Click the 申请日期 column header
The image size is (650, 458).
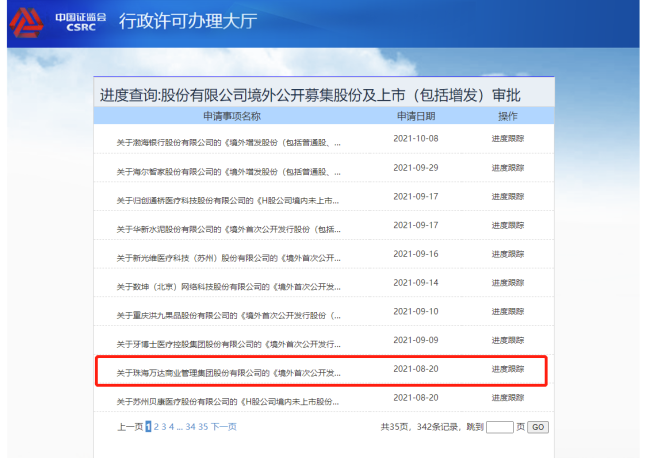click(x=416, y=116)
